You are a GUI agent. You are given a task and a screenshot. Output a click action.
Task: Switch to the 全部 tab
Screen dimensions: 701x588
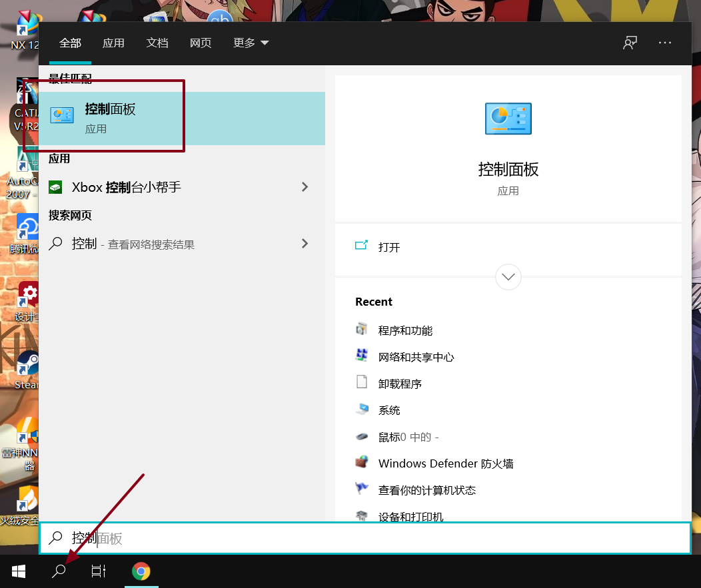(70, 43)
